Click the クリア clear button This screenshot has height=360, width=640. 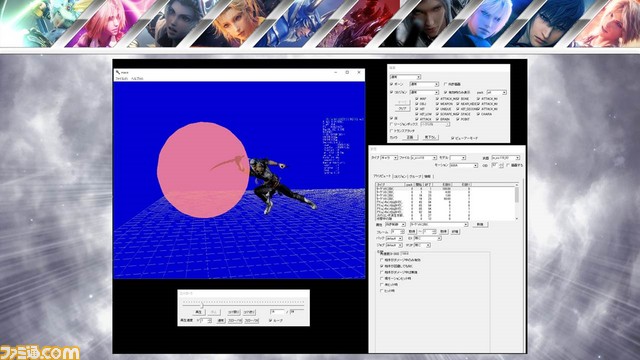pos(402,109)
